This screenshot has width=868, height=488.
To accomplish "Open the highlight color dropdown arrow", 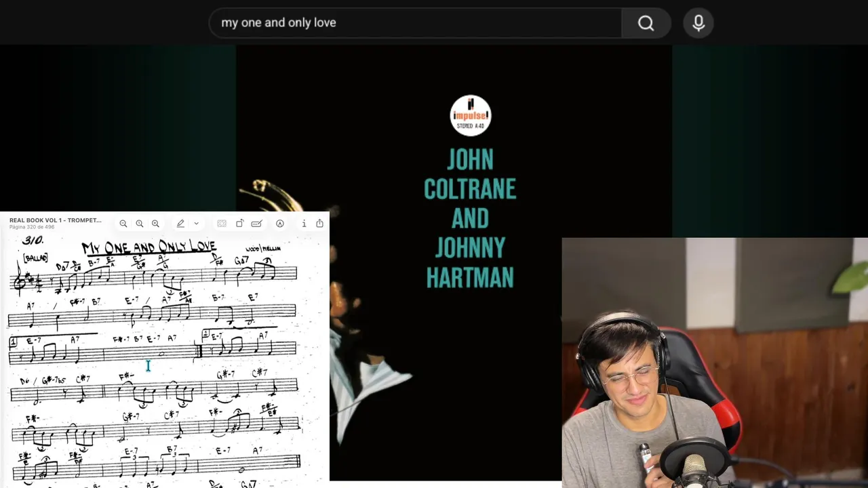I will 197,224.
